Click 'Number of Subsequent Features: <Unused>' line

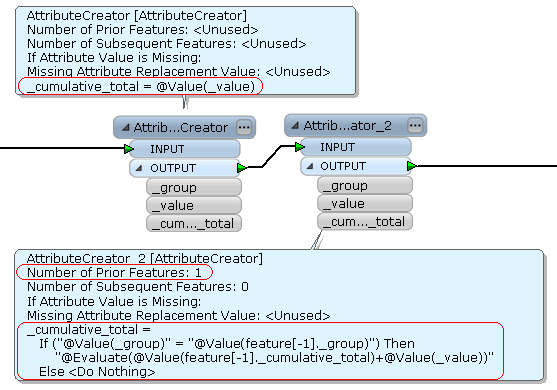tap(166, 44)
